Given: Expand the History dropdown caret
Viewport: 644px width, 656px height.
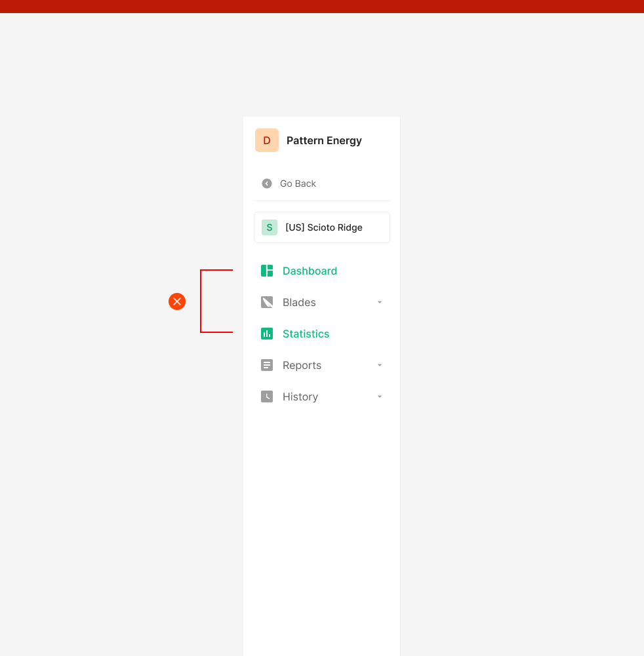Looking at the screenshot, I should click(380, 396).
